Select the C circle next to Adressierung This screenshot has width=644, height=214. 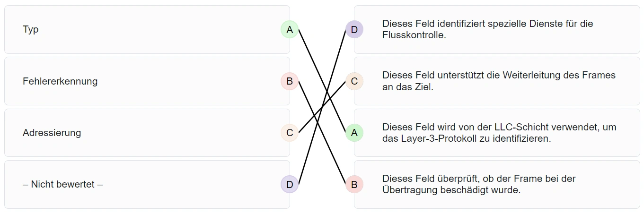pyautogui.click(x=290, y=133)
